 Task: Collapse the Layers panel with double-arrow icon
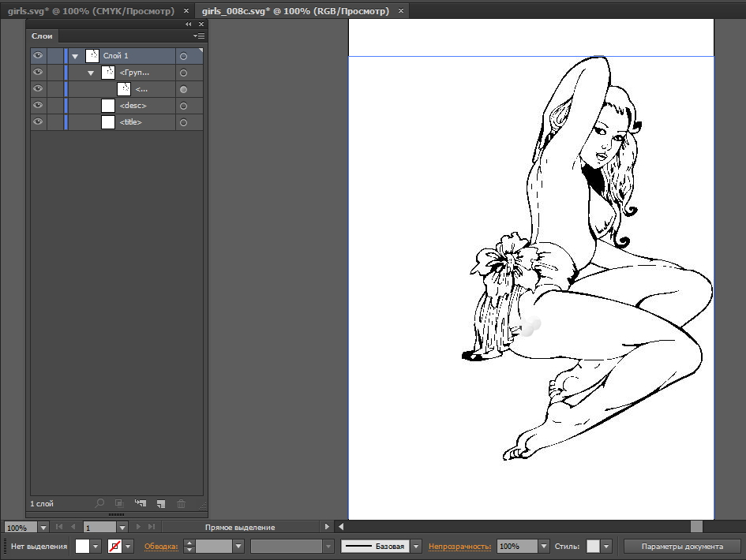point(189,24)
